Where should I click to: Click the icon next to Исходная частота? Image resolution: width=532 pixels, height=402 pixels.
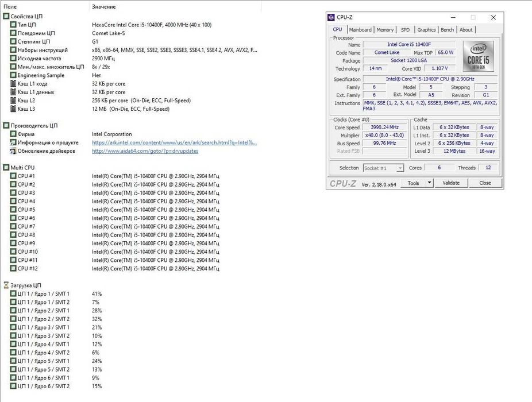pyautogui.click(x=13, y=58)
